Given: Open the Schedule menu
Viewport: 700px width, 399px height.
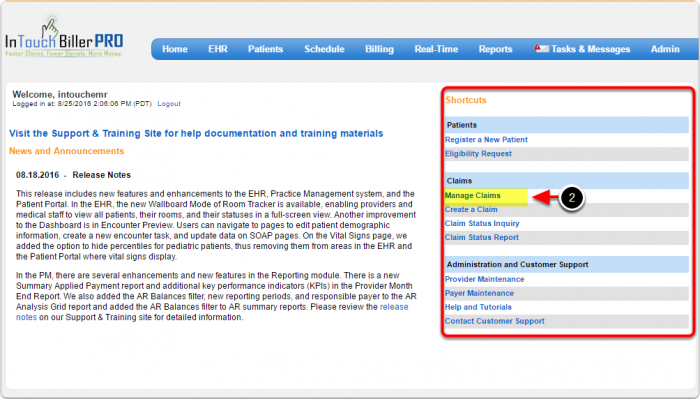Looking at the screenshot, I should [325, 49].
